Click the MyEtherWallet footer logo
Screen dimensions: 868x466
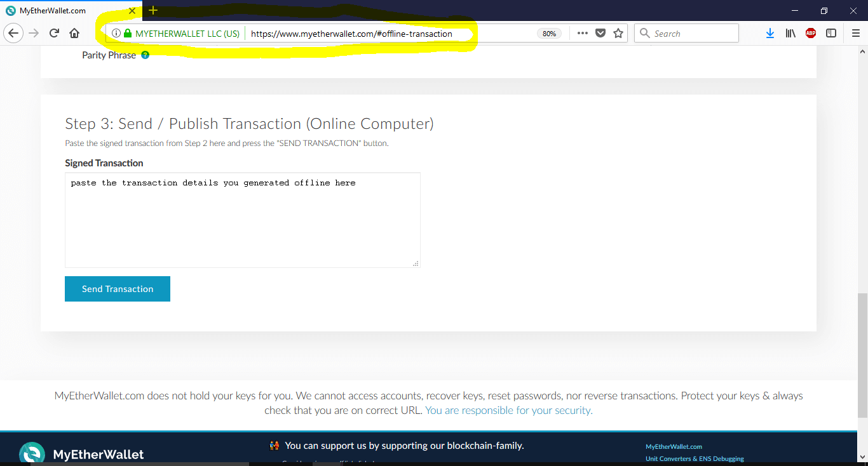pyautogui.click(x=81, y=454)
